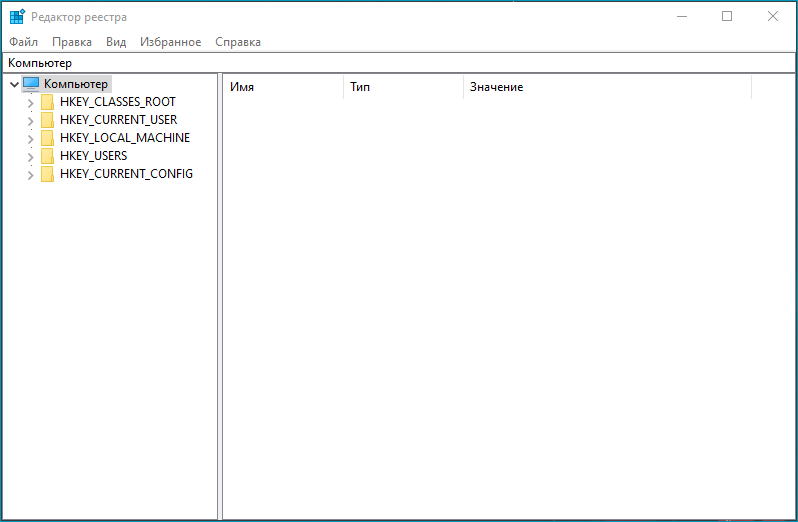The image size is (798, 522).
Task: Expand the HKEY_CURRENT_USER branch arrow
Action: [30, 121]
